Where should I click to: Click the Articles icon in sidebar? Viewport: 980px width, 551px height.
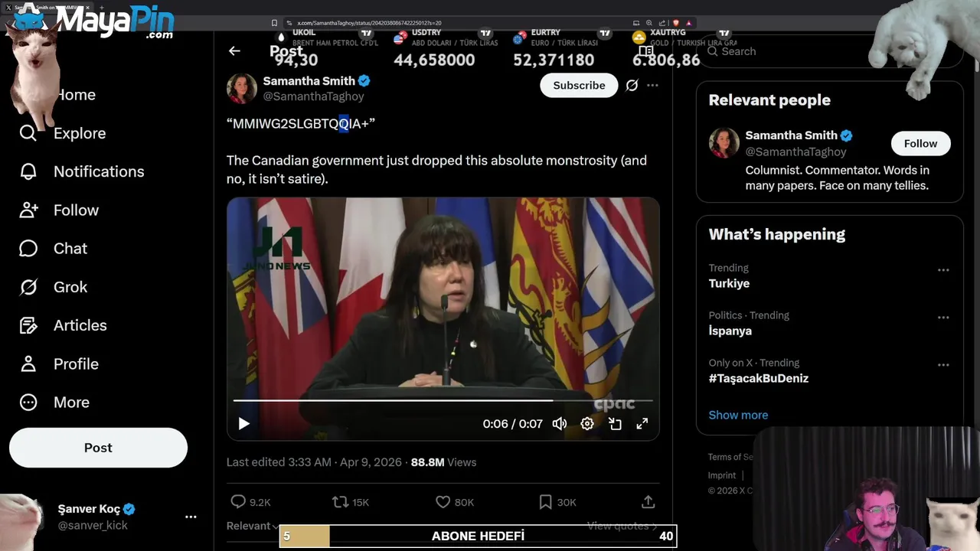28,325
